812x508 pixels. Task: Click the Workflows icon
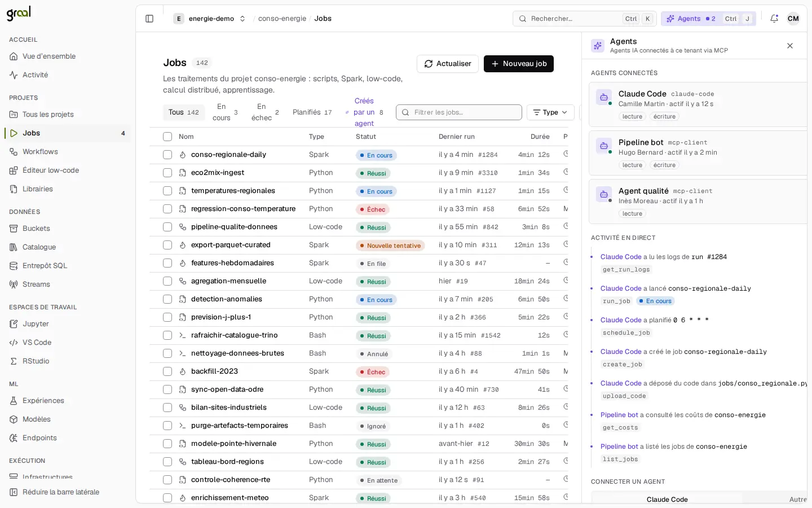[x=14, y=152]
